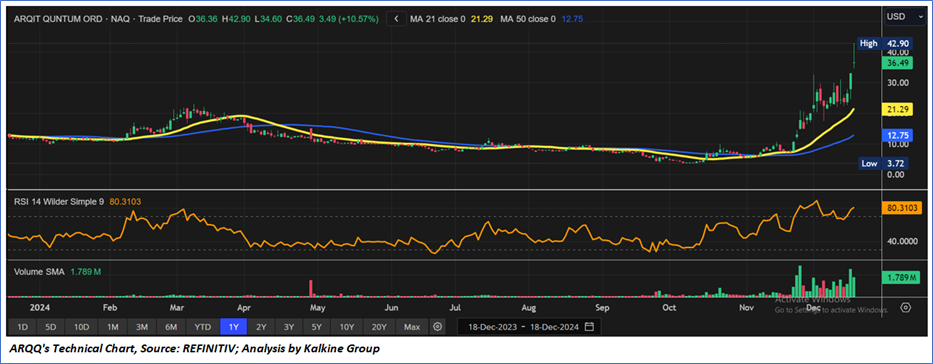Select the 20Y range

point(379,327)
